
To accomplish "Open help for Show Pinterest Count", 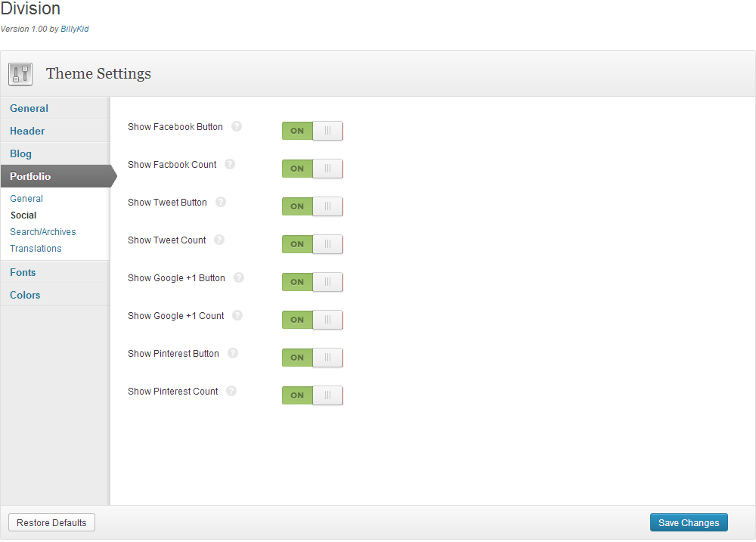I will (x=231, y=391).
